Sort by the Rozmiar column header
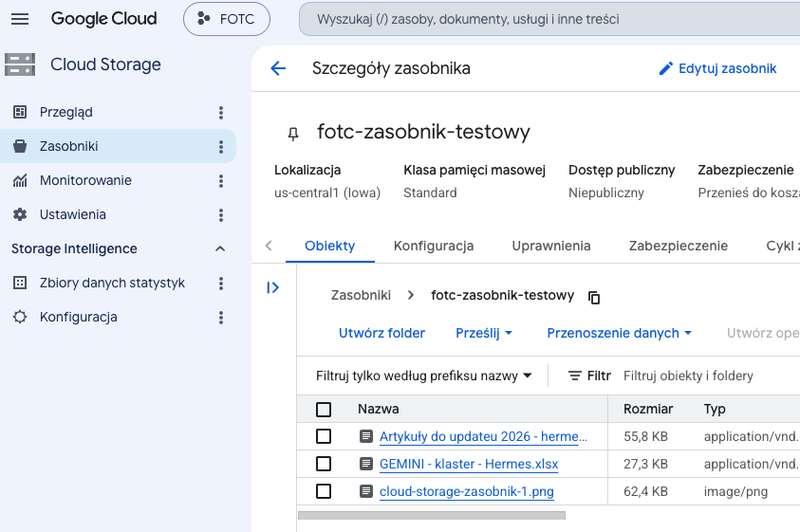This screenshot has width=800, height=532. coord(648,409)
